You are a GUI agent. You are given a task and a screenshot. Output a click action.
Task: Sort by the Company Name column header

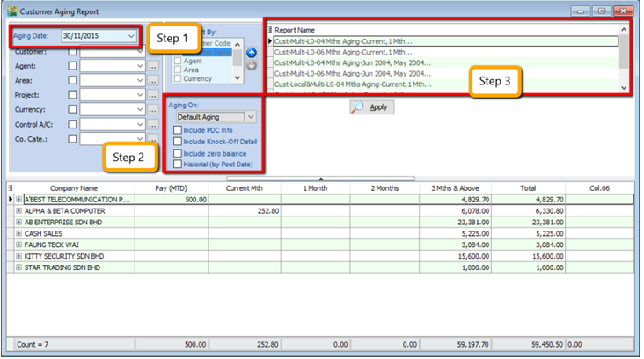(74, 187)
